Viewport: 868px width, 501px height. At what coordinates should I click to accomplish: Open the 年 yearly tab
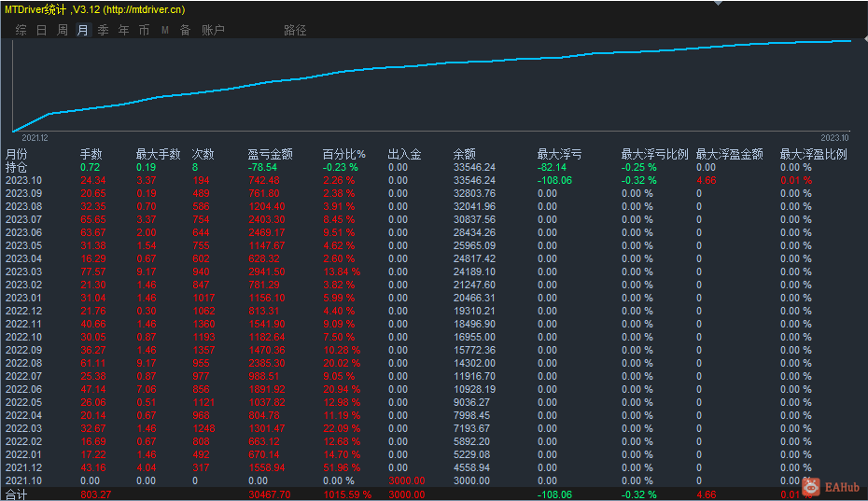pyautogui.click(x=123, y=30)
